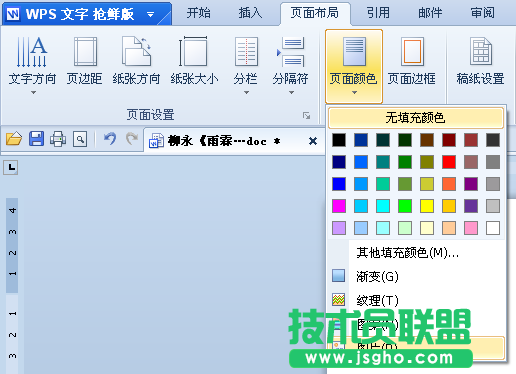Undo the last action
The width and height of the screenshot is (516, 374).
click(x=110, y=138)
